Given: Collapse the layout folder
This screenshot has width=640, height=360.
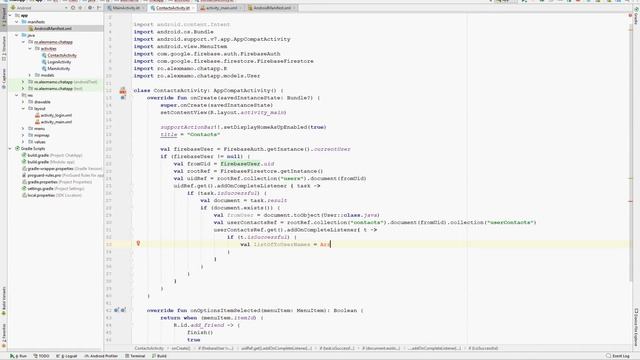Looking at the screenshot, I should [23, 109].
